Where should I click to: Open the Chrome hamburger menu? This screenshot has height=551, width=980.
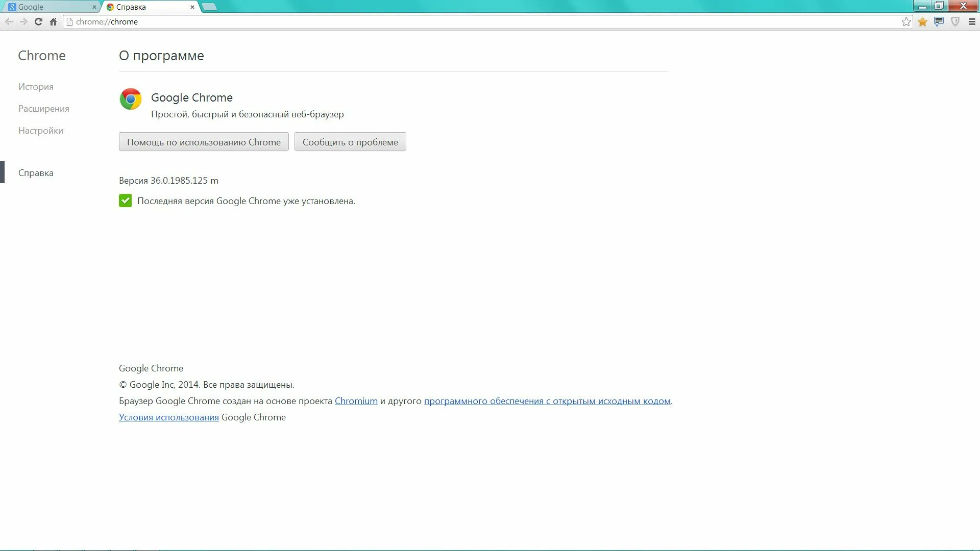(x=972, y=21)
